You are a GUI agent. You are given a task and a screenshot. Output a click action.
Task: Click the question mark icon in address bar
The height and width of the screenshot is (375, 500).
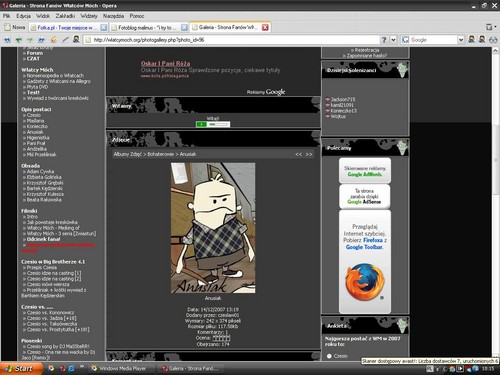[384, 40]
